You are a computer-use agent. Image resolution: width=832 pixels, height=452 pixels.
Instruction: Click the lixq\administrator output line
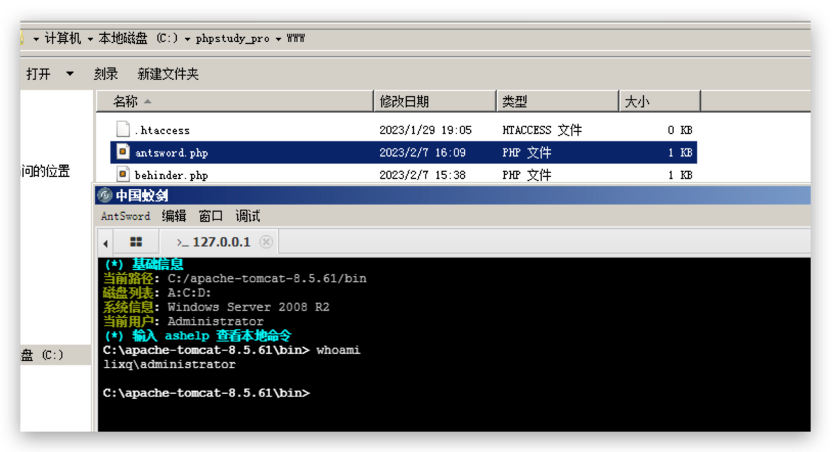pyautogui.click(x=169, y=364)
